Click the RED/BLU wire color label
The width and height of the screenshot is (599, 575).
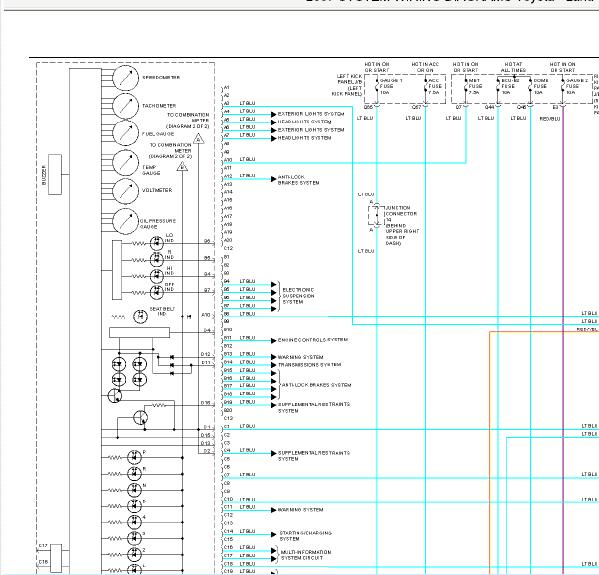point(550,118)
